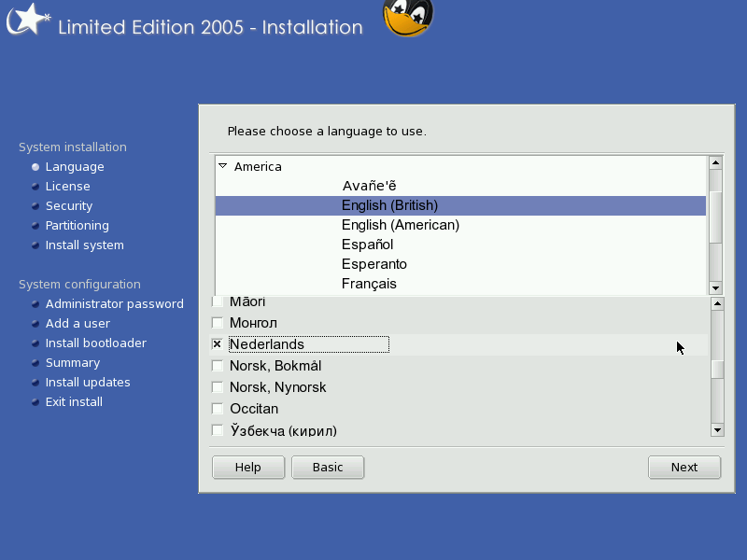
Task: Click the Install bootloader step
Action: coord(96,343)
